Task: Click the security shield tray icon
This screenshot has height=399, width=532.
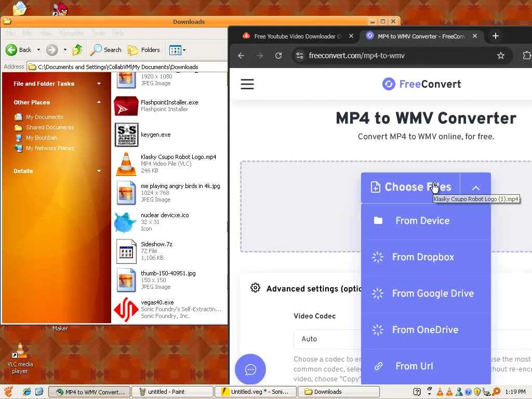Action: 477,392
